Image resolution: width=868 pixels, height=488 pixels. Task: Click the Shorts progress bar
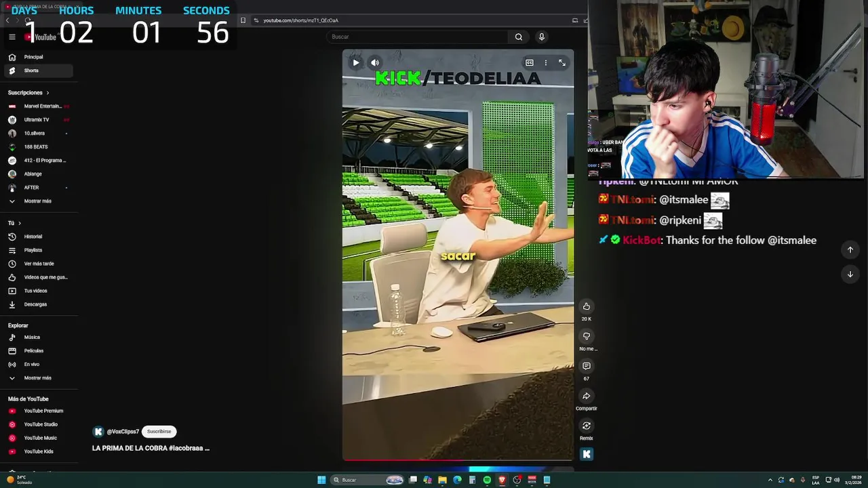click(x=458, y=460)
